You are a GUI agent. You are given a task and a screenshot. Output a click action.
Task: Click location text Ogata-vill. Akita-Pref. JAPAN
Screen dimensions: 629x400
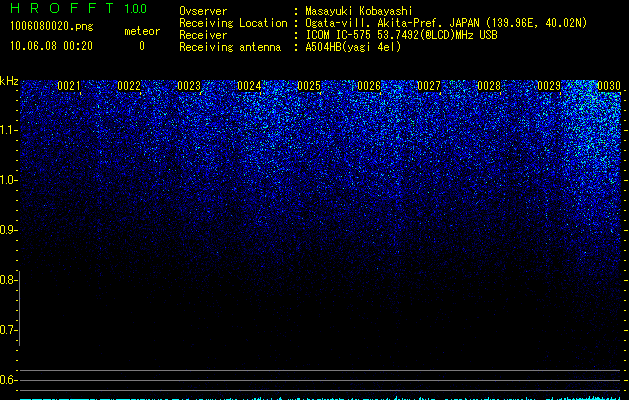point(392,23)
